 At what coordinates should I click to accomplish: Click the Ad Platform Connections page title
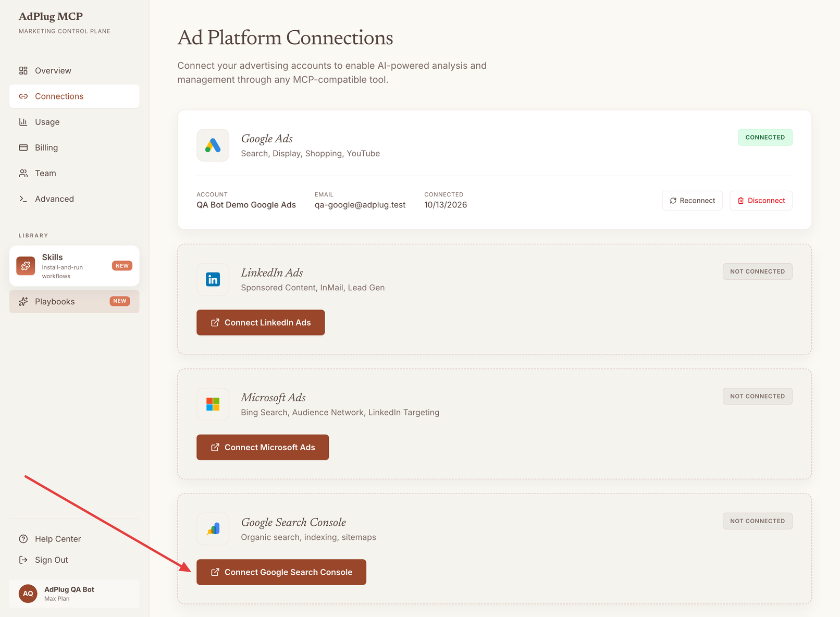[285, 38]
